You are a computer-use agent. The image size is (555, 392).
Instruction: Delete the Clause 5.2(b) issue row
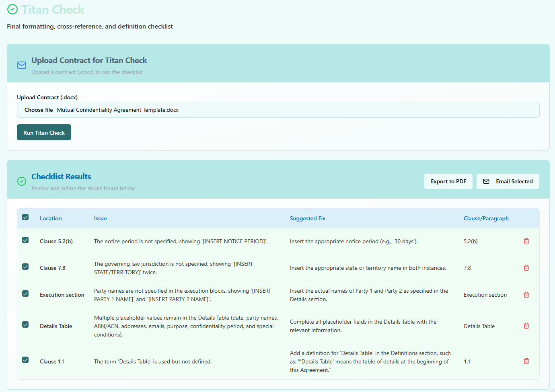point(526,241)
